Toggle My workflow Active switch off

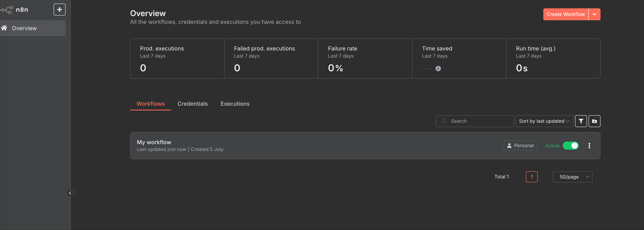point(571,146)
